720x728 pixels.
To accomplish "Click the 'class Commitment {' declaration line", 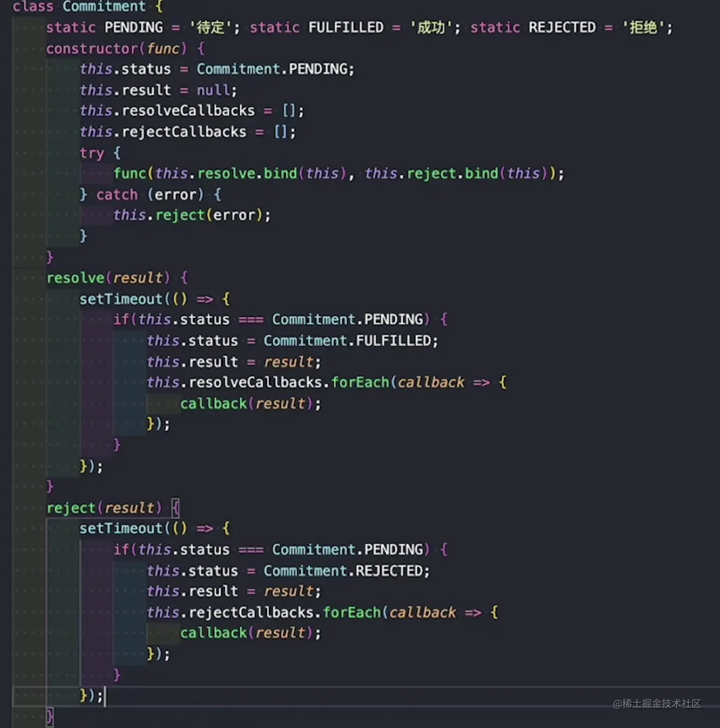I will pyautogui.click(x=88, y=7).
